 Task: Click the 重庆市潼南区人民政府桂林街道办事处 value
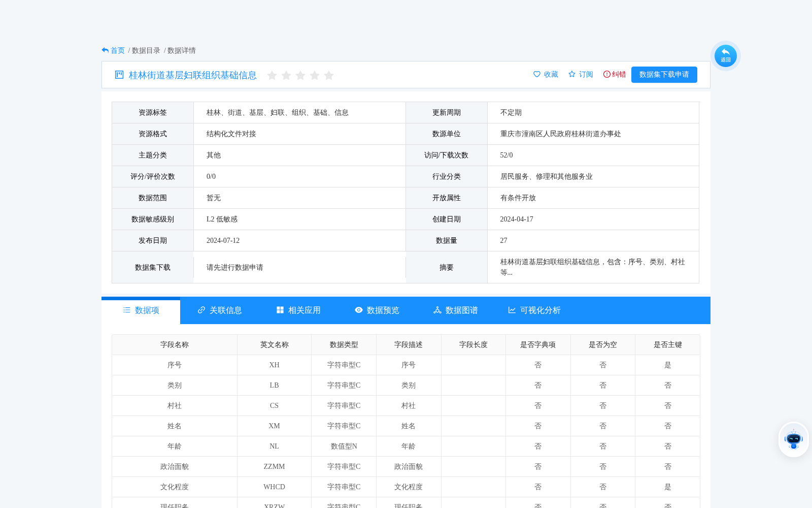pyautogui.click(x=561, y=134)
